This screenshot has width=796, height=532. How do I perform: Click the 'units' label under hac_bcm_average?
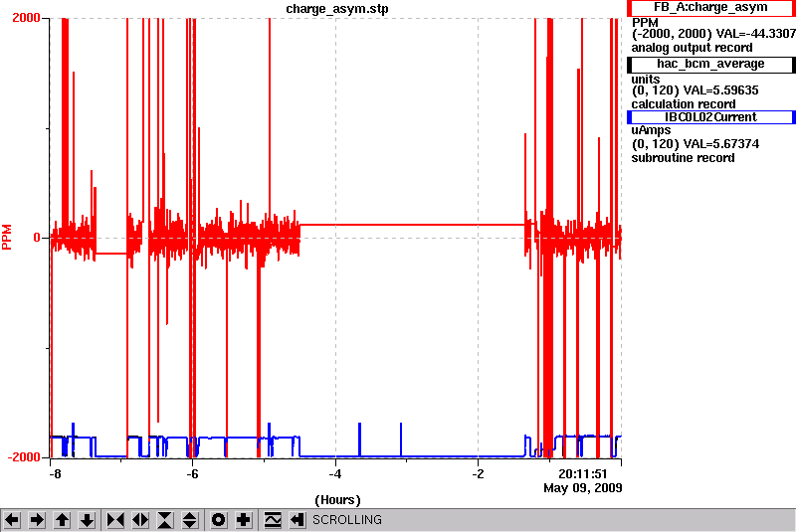(x=646, y=80)
